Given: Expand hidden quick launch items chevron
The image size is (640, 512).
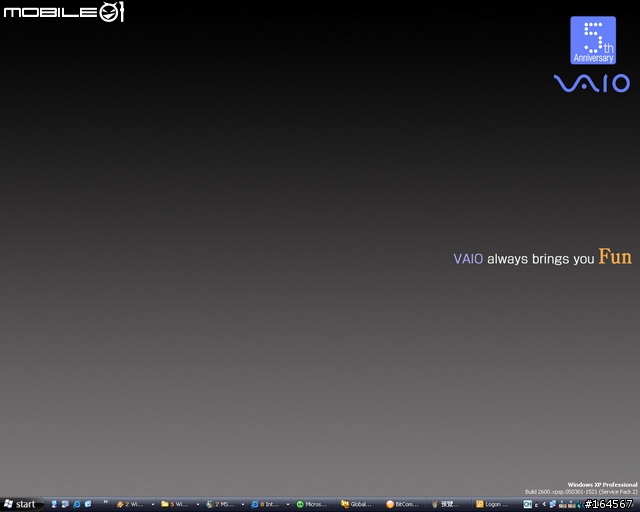Looking at the screenshot, I should 105,502.
